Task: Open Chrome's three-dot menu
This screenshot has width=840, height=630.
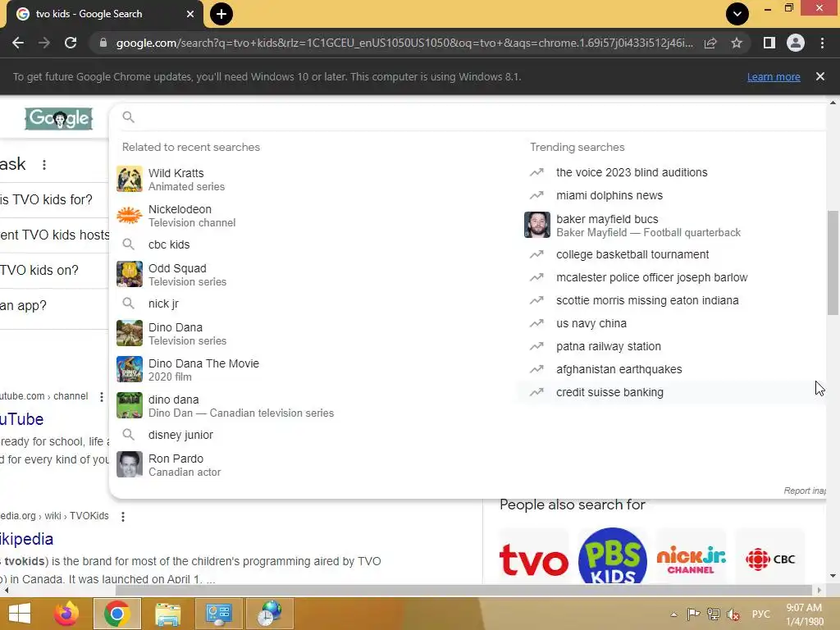Action: [x=822, y=43]
